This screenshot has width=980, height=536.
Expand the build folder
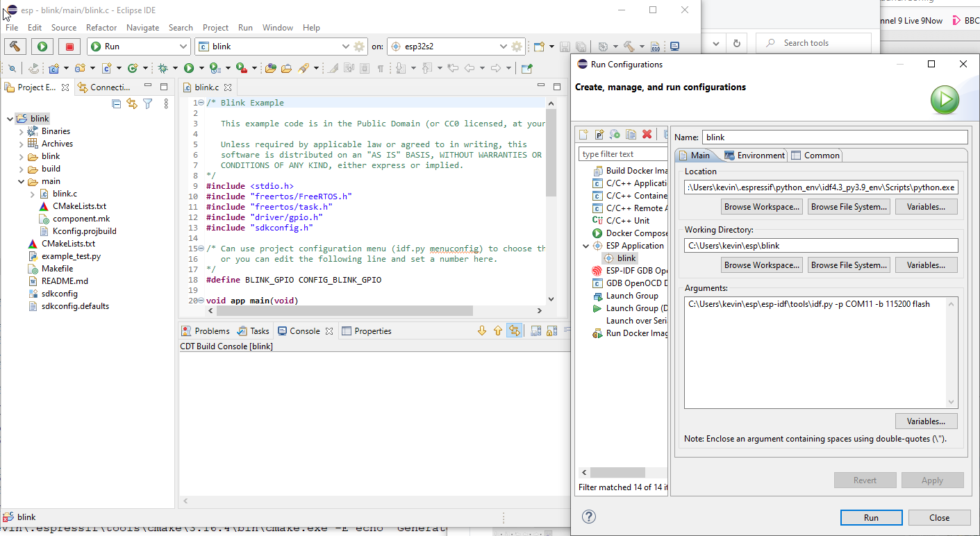coord(21,169)
